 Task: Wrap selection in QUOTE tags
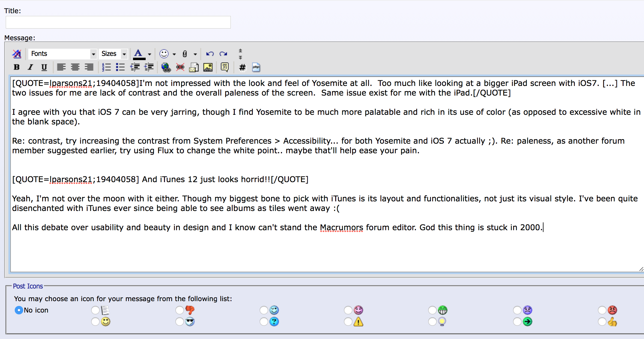(x=225, y=67)
